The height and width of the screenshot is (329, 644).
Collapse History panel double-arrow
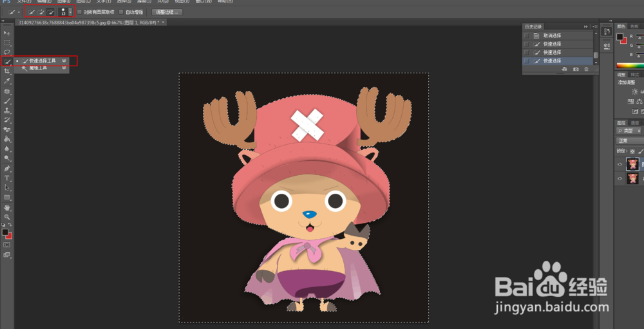click(x=585, y=26)
